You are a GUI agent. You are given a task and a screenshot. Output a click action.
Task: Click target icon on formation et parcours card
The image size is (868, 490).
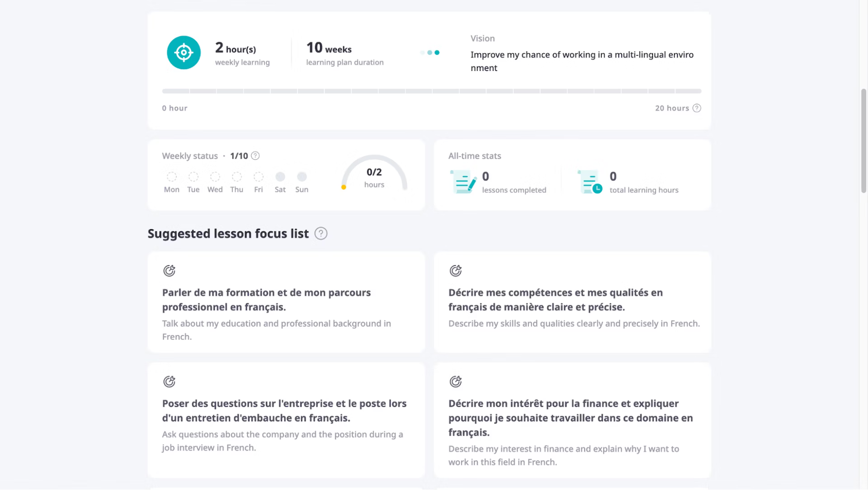coord(169,271)
